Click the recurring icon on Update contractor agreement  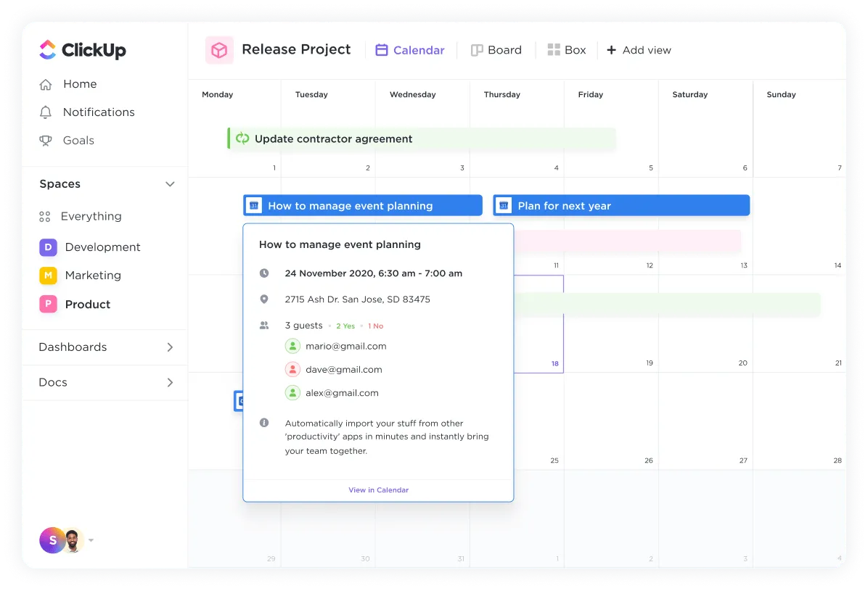point(242,139)
